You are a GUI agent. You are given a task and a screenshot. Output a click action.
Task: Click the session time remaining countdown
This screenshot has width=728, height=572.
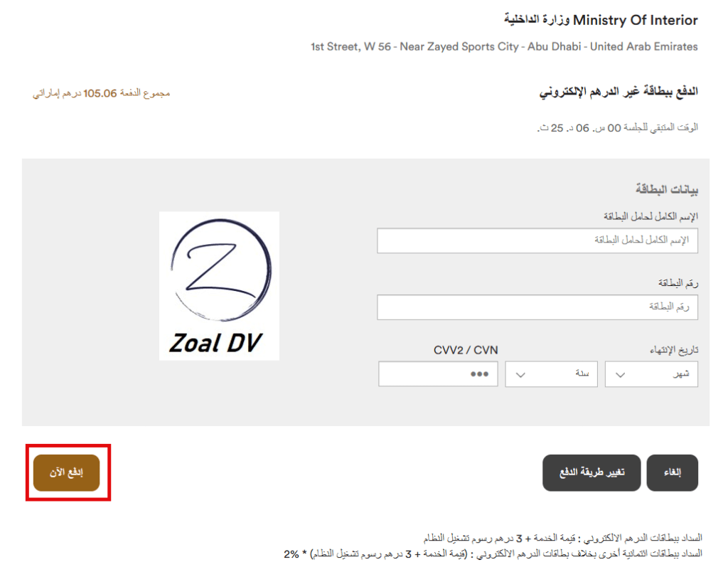tap(618, 128)
